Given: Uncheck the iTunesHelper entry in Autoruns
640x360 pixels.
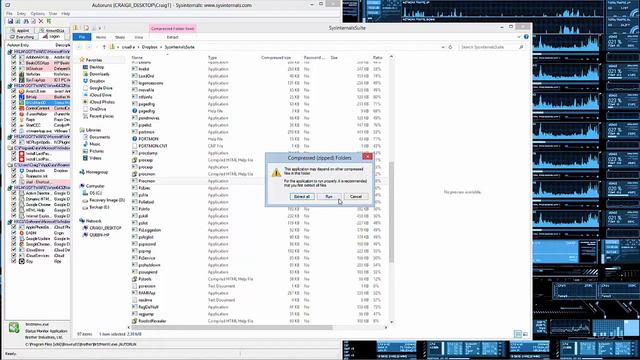Looking at the screenshot, I should coord(14,114).
